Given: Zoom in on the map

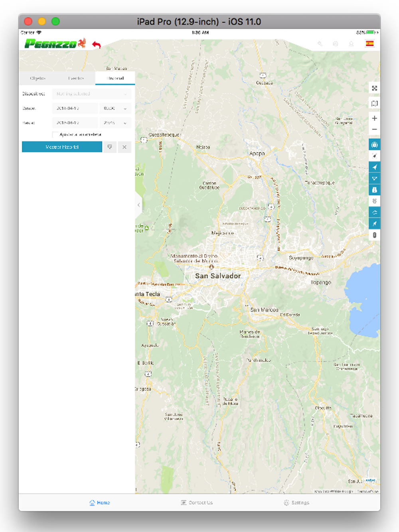Looking at the screenshot, I should (x=374, y=118).
